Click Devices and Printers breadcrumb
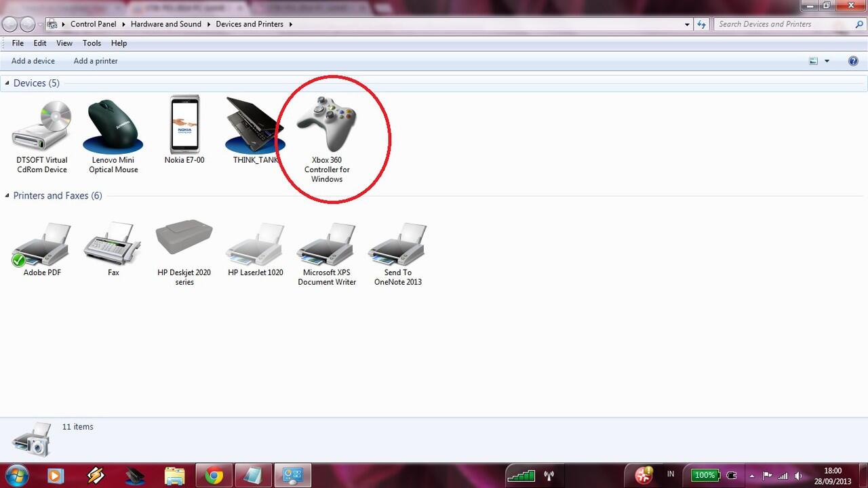Viewport: 868px width, 488px height. click(x=250, y=24)
